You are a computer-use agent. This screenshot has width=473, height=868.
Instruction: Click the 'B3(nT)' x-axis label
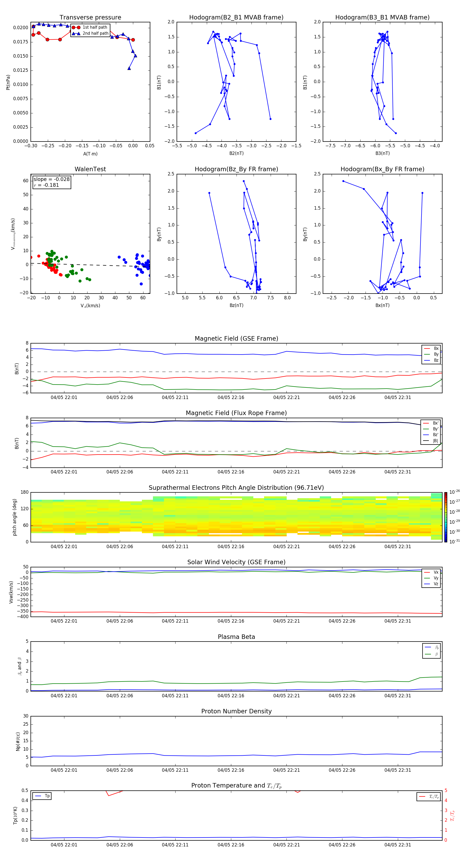coord(382,153)
